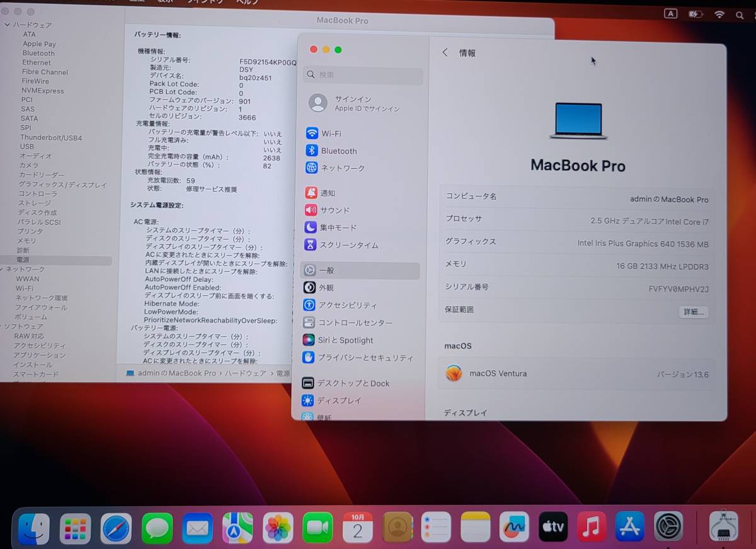Select アプリケーション in System Information sidebar

click(x=40, y=356)
